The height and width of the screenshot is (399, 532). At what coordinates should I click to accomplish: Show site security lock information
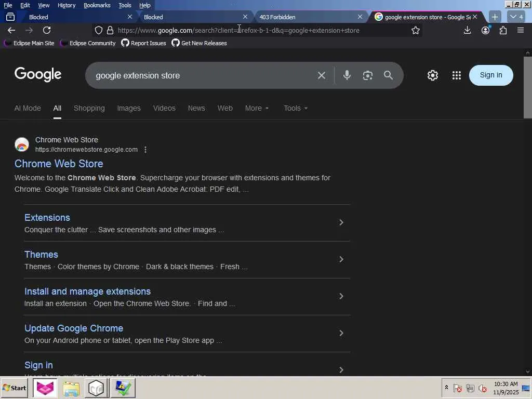tap(110, 30)
